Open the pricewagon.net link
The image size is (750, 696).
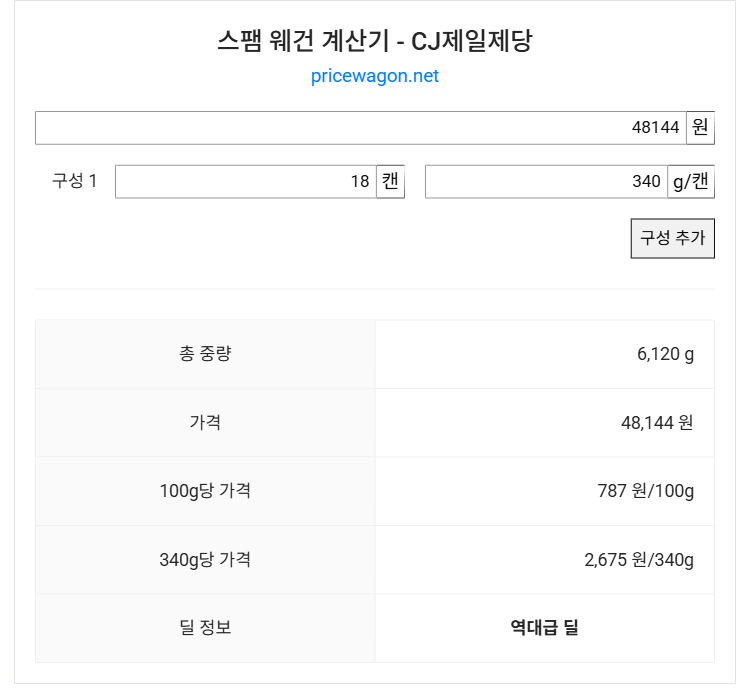pos(375,76)
